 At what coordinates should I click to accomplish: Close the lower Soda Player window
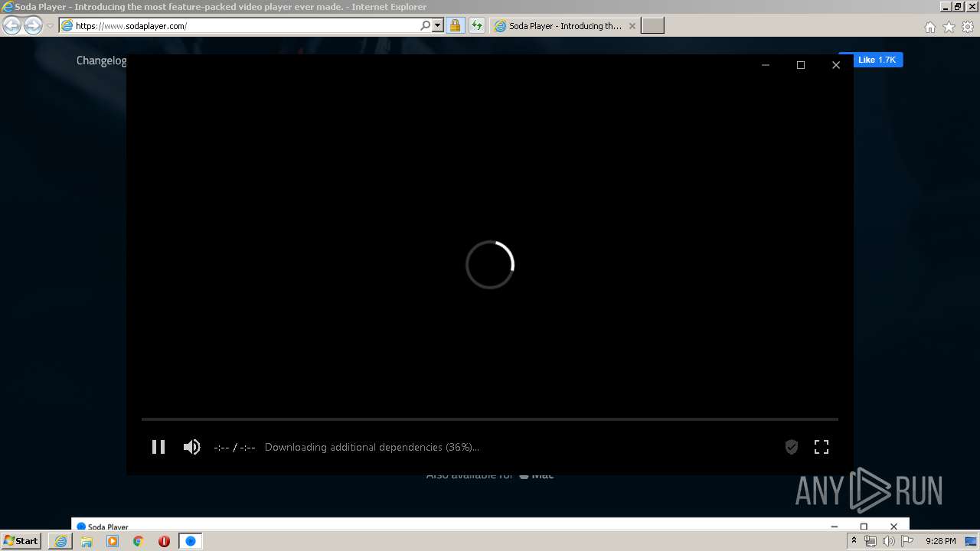[x=893, y=527]
